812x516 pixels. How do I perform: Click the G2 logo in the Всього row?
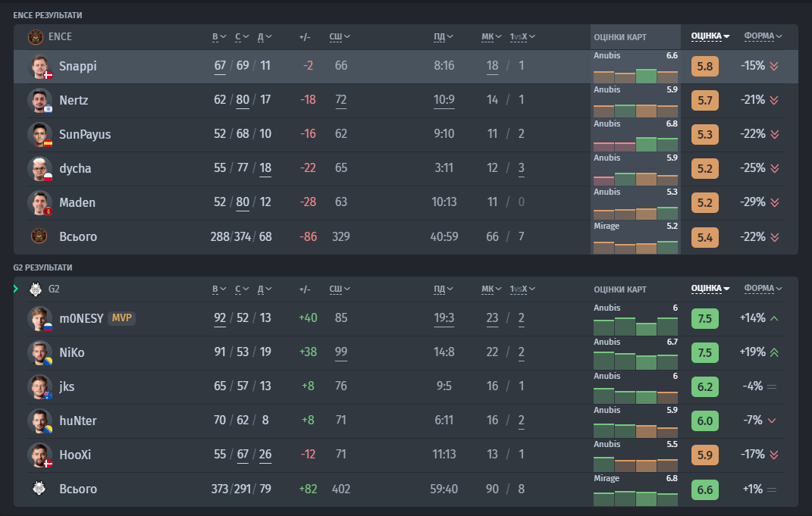point(39,489)
